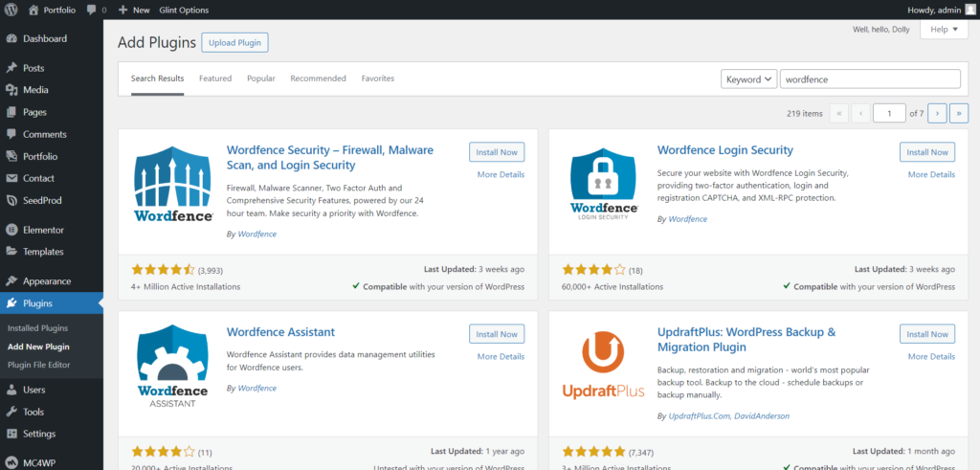
Task: Click the plus New icon in admin bar
Action: coord(123,10)
